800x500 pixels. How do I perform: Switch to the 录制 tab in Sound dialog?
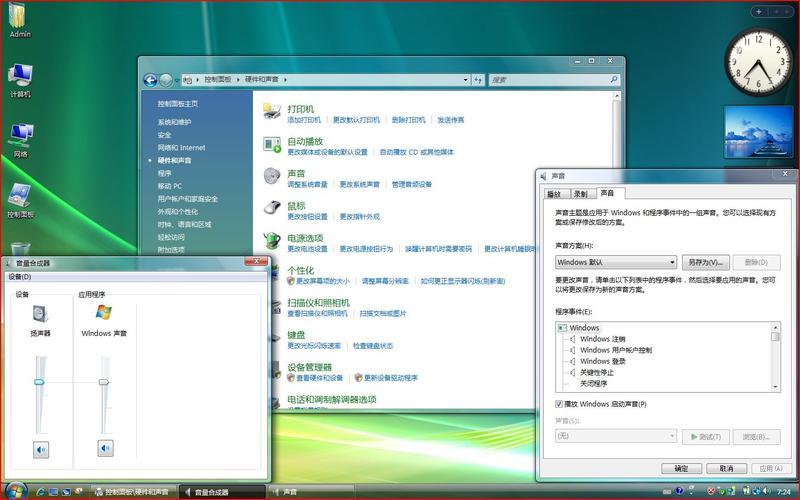click(x=581, y=194)
